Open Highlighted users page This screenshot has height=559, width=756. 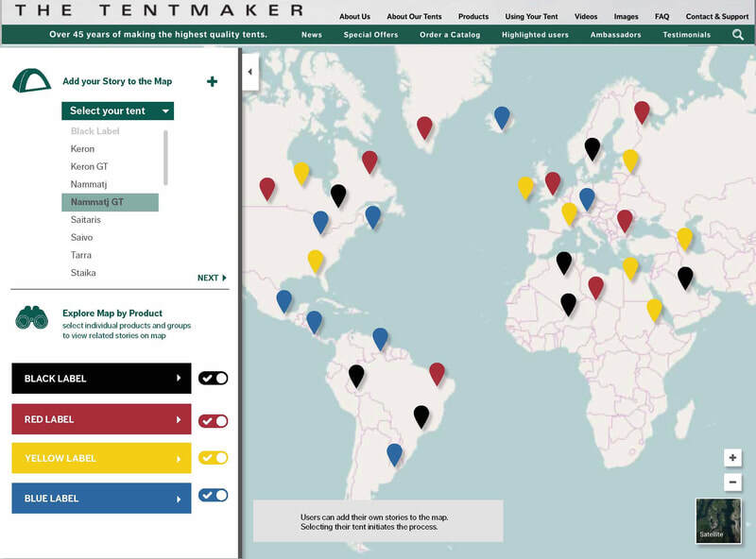click(535, 35)
